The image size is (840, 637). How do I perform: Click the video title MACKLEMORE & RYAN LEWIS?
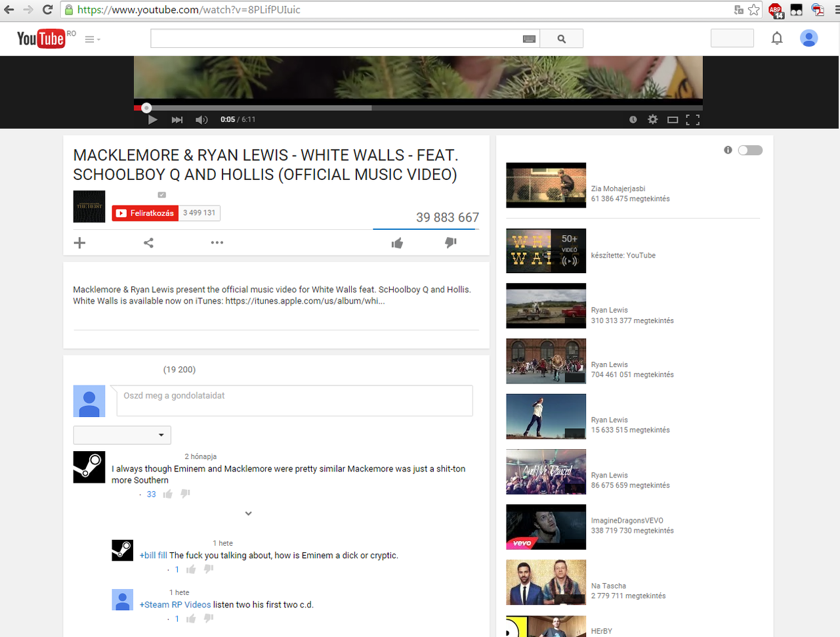click(266, 165)
